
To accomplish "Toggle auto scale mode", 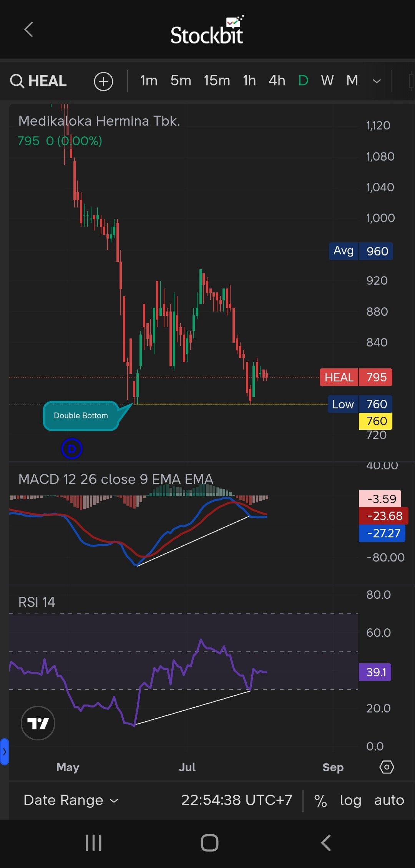I will pos(389,800).
